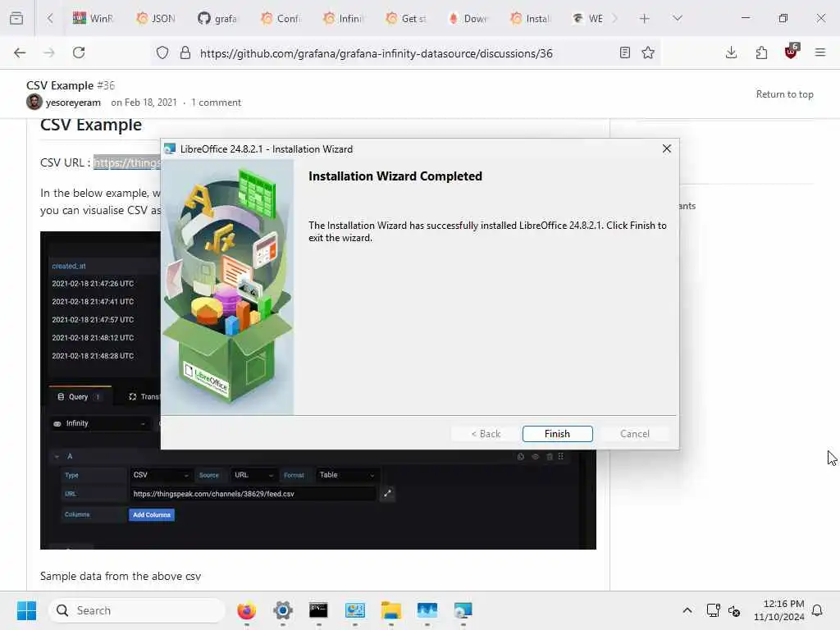Screen dimensions: 840x630
Task: Open the Infinity datasource dropdown in the screenshot
Action: (100, 424)
